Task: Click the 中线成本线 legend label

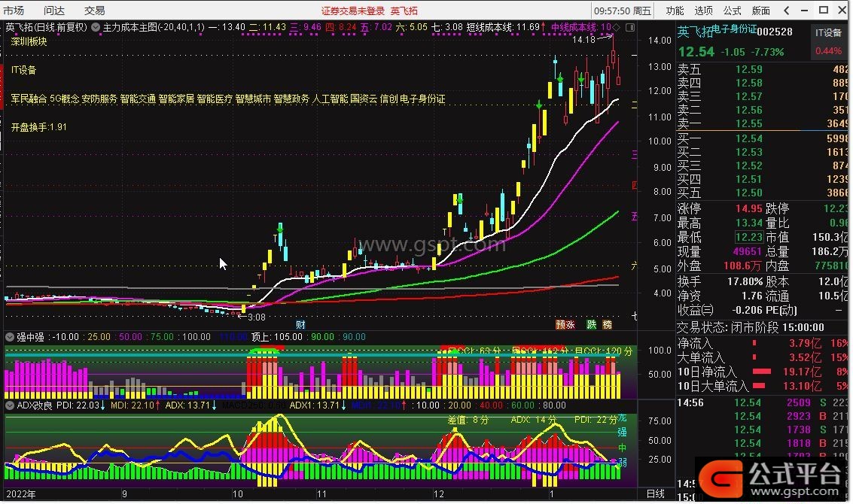Action: (x=574, y=26)
